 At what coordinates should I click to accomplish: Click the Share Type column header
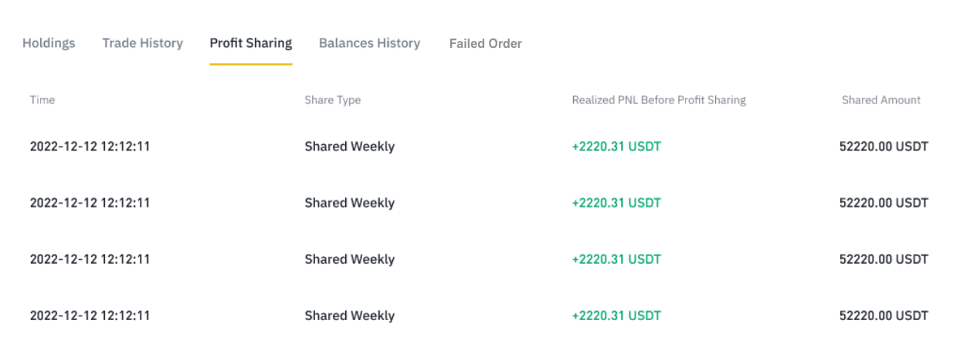point(332,100)
